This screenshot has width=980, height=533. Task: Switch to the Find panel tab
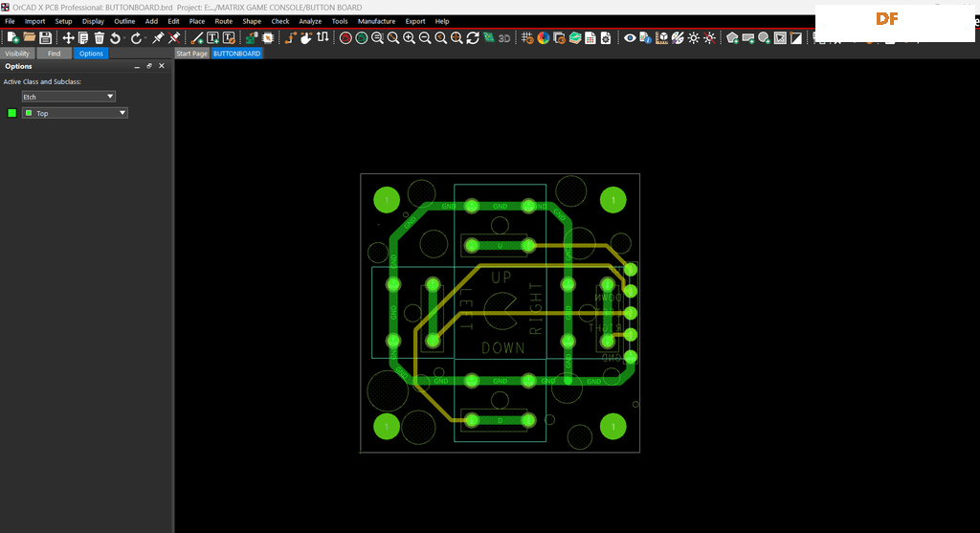pos(55,54)
